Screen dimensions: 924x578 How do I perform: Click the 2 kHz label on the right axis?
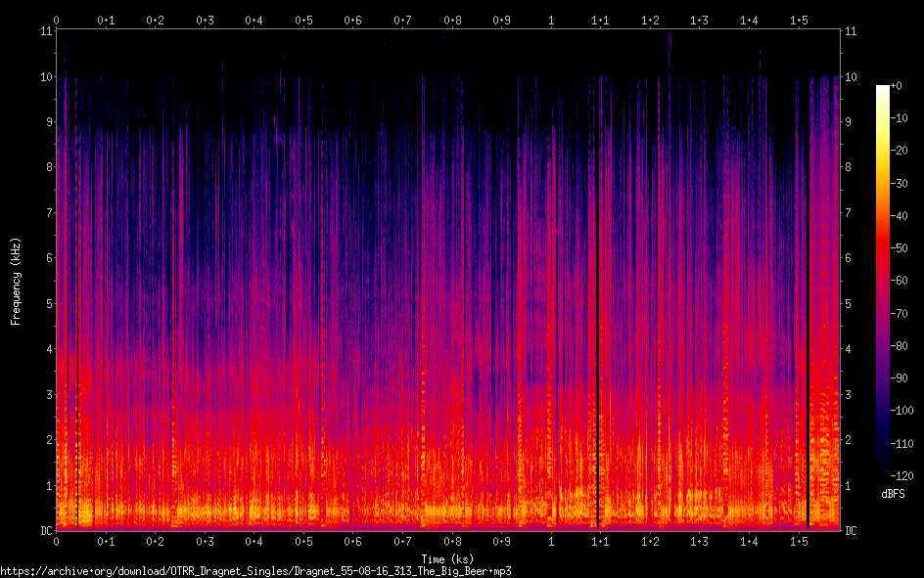coord(849,439)
